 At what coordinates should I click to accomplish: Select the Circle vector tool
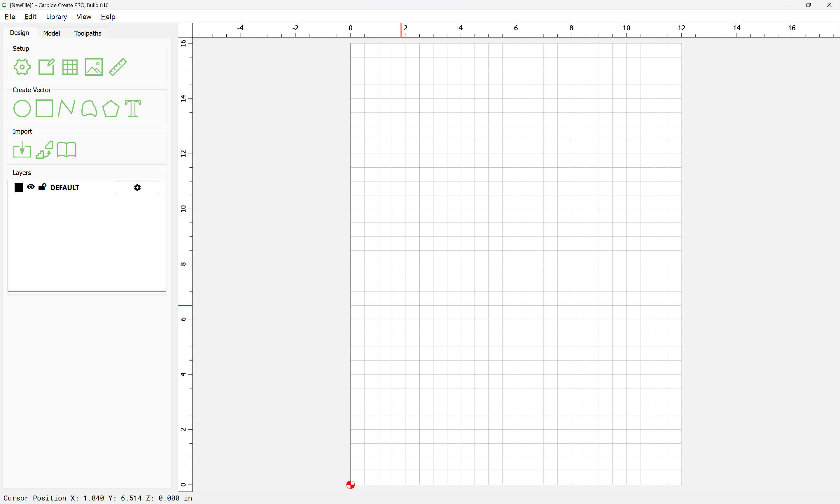pos(22,109)
